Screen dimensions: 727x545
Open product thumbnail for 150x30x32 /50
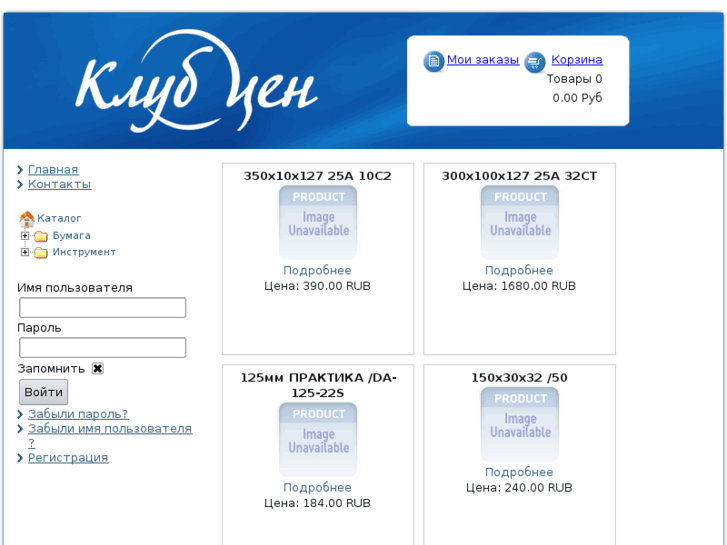[520, 424]
